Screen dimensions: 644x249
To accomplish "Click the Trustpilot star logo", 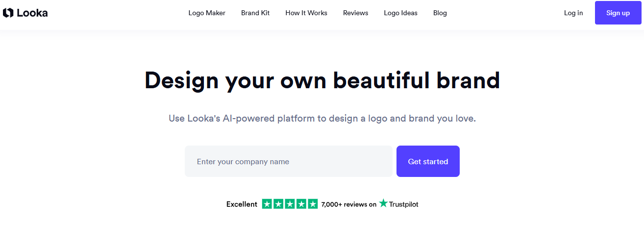I will (383, 203).
